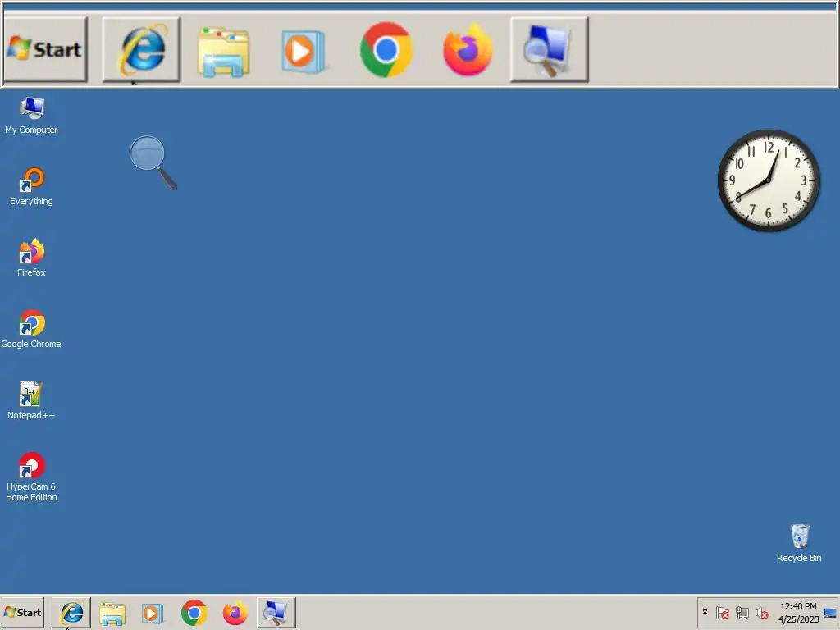Select the Firefox desktop shortcut
840x630 pixels.
(x=31, y=258)
